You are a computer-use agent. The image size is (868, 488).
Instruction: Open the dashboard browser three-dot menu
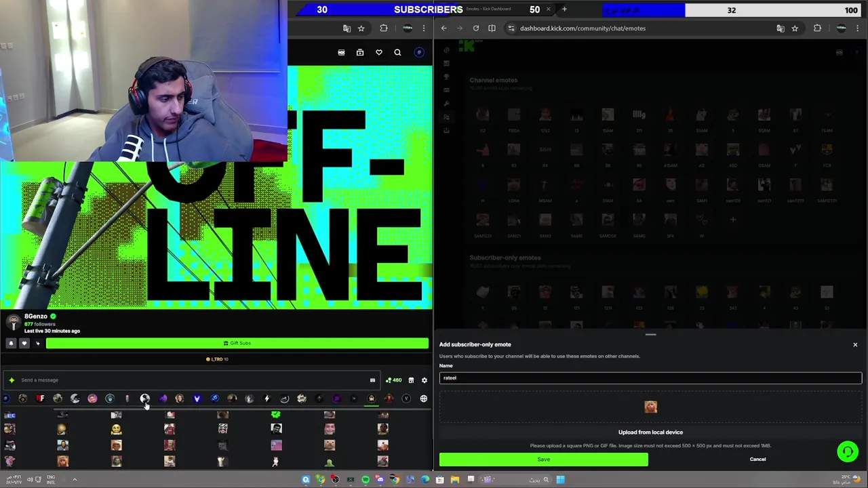858,28
